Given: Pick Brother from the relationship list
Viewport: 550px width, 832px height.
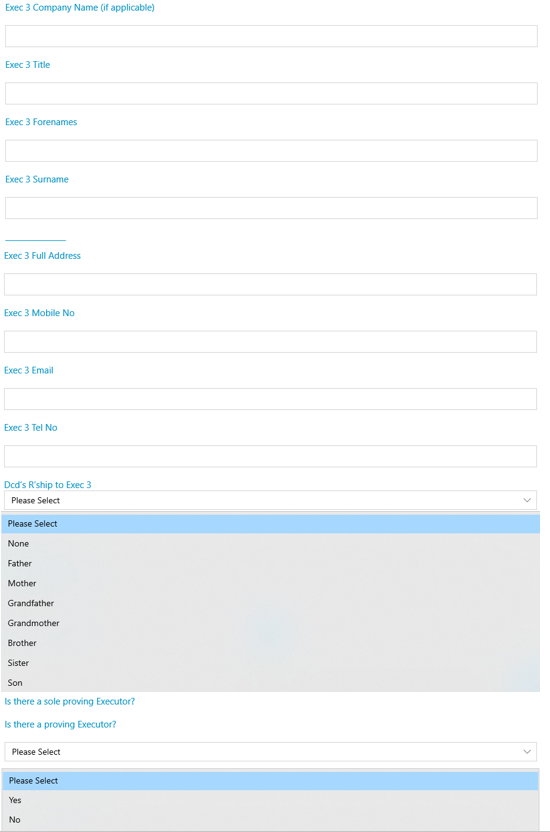Looking at the screenshot, I should (270, 643).
